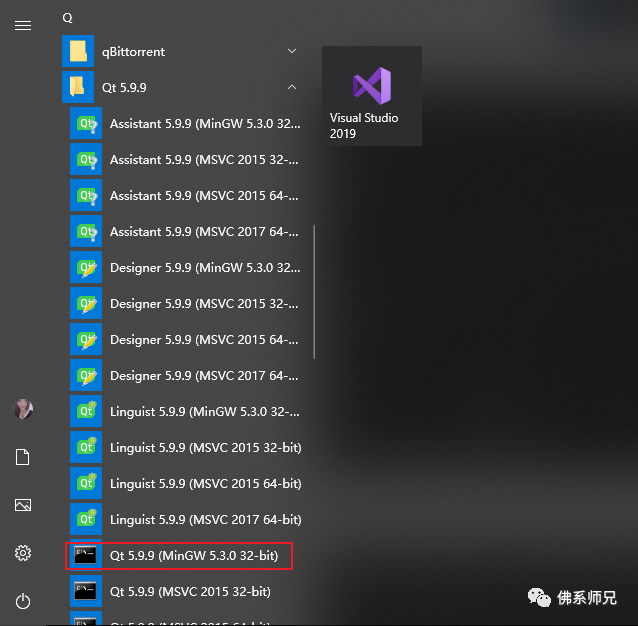Select qBittorrent folder label
This screenshot has height=626, width=638.
click(133, 52)
